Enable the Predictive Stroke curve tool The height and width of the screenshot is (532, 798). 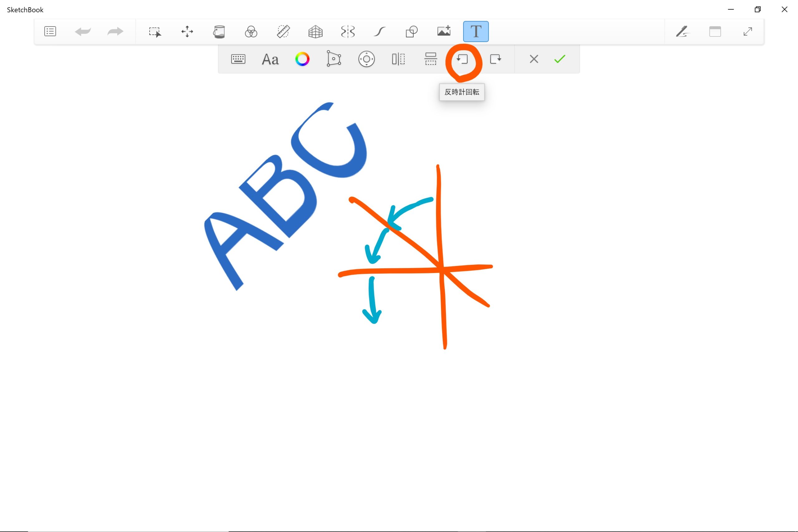tap(379, 31)
